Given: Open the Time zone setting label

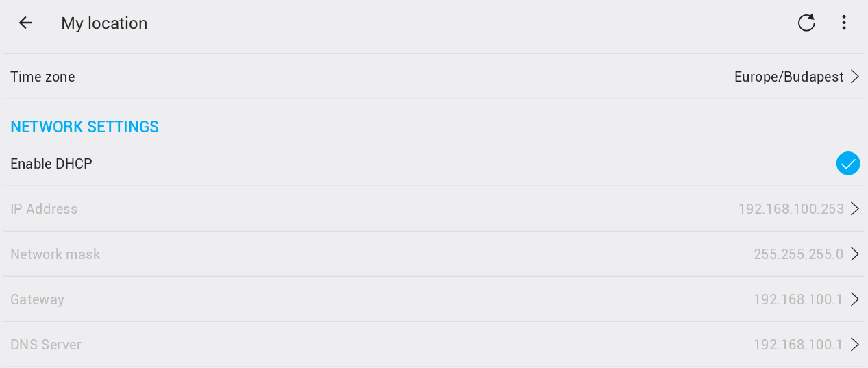Looking at the screenshot, I should (42, 77).
